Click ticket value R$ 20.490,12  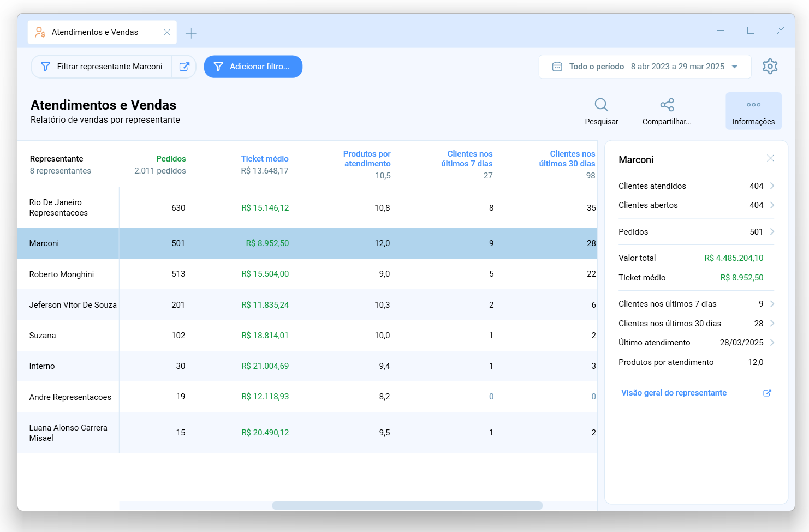pyautogui.click(x=265, y=433)
